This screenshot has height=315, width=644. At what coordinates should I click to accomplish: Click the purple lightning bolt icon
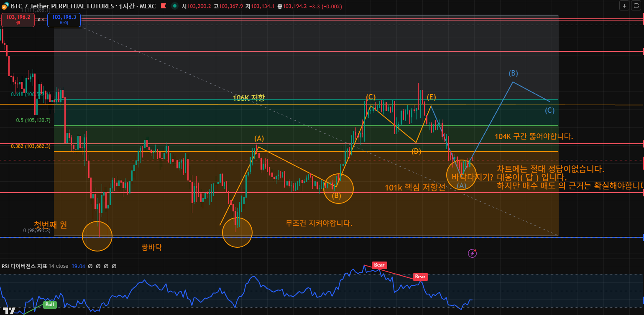(x=472, y=253)
